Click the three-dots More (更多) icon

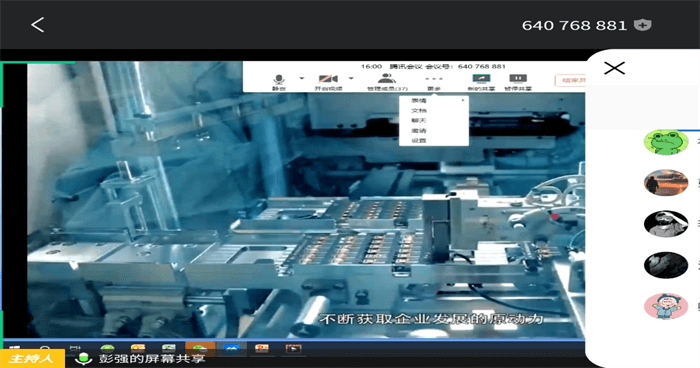(x=433, y=82)
